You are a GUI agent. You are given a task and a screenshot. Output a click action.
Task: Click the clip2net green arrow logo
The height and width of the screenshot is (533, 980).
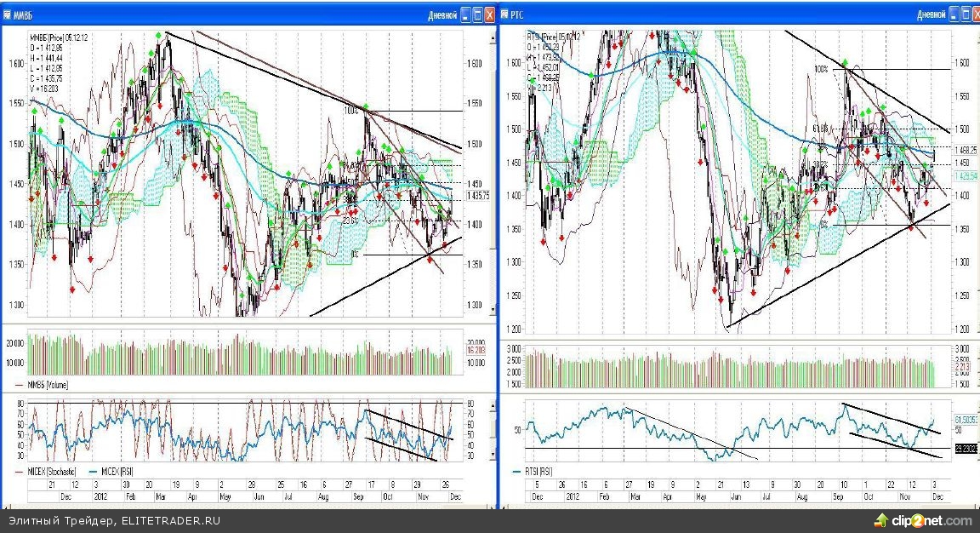(x=881, y=520)
